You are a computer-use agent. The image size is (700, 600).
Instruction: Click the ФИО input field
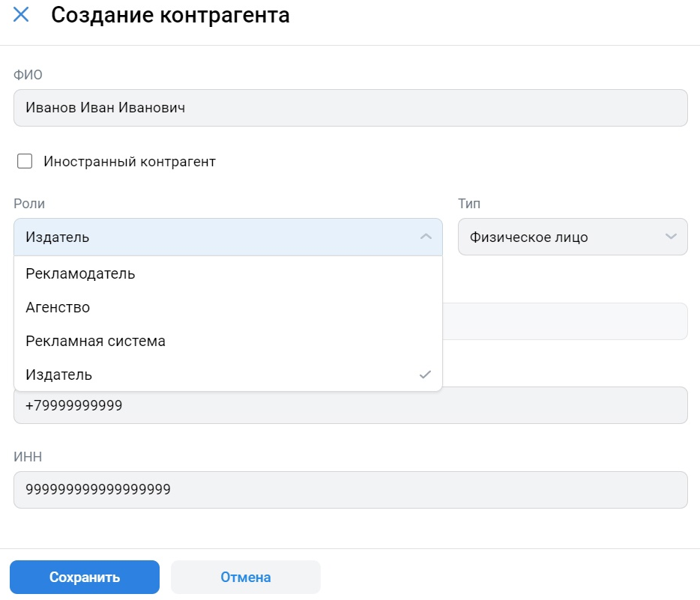pyautogui.click(x=349, y=107)
